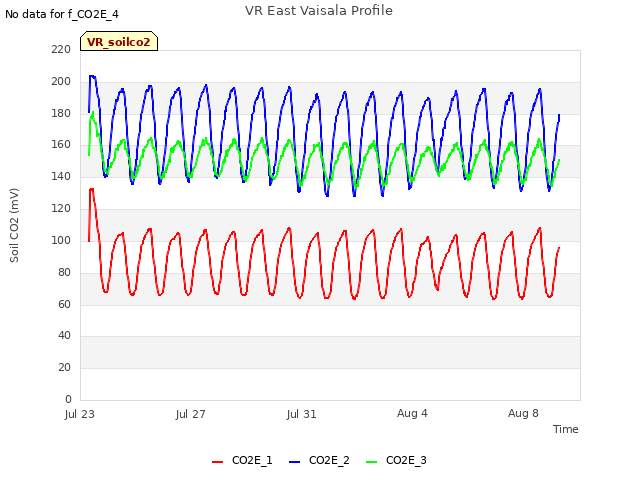Select the CO2E_3 legend label

[x=406, y=460]
